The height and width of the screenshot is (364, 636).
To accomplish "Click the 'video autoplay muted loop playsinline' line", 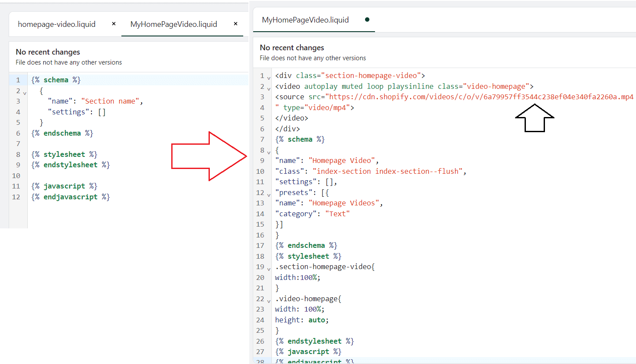I will pos(404,86).
